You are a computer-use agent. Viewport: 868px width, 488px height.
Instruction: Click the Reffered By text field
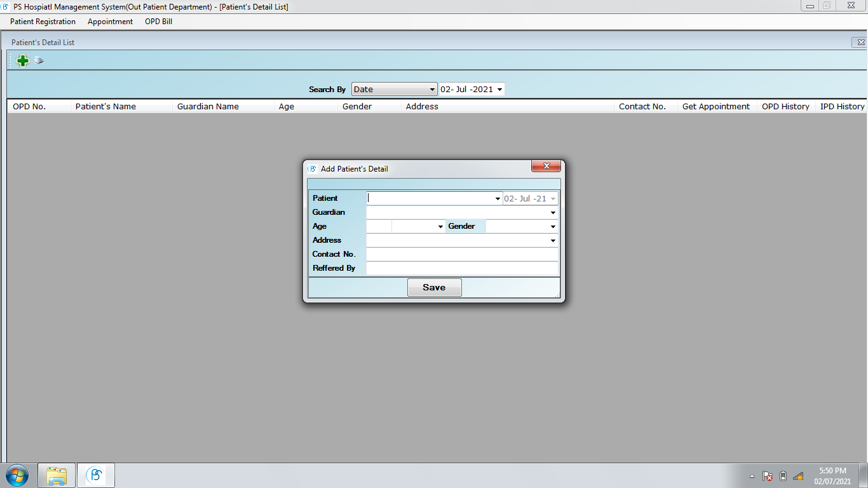tap(462, 268)
